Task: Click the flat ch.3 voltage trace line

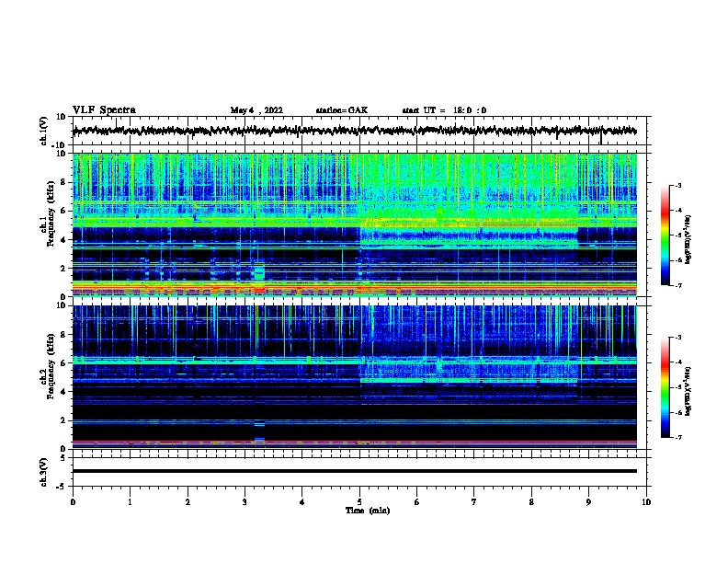Action: click(x=355, y=471)
